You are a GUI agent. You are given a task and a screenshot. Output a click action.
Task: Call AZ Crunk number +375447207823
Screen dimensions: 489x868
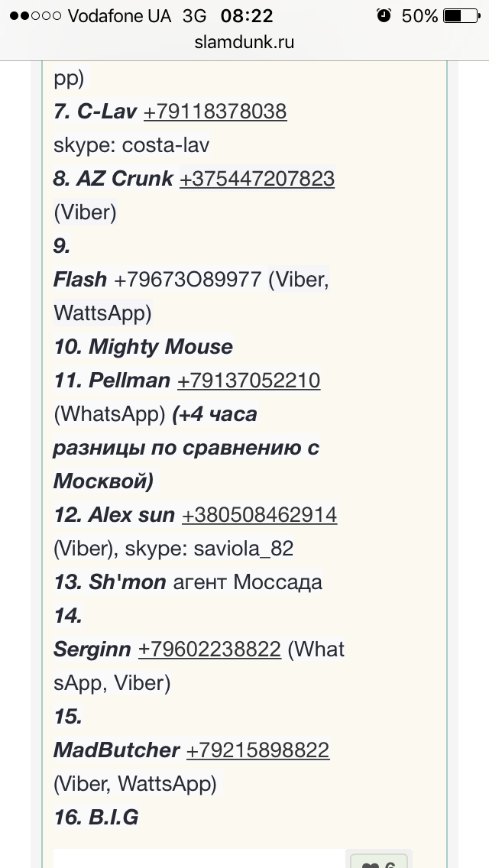(257, 178)
